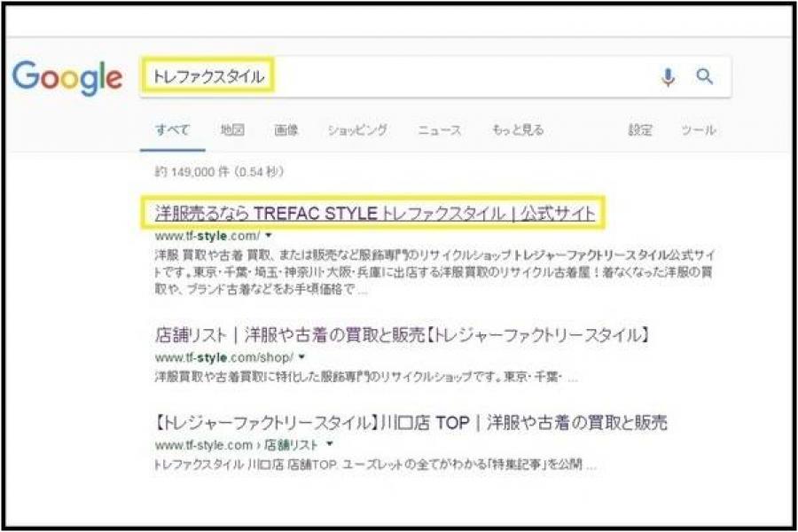The image size is (798, 532).
Task: Expand the もっと見る menu
Action: click(518, 130)
